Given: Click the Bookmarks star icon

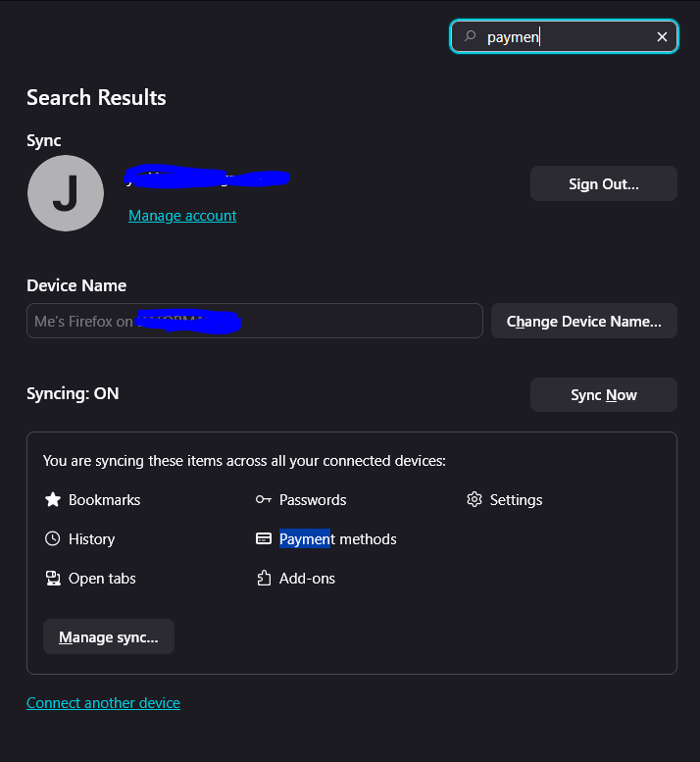Looking at the screenshot, I should click(x=53, y=500).
